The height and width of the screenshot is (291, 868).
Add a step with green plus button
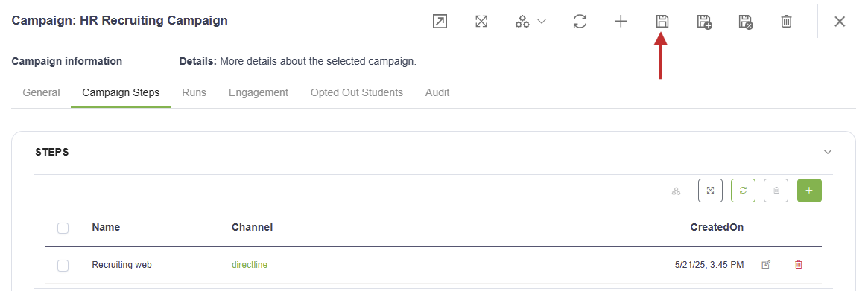coord(809,191)
